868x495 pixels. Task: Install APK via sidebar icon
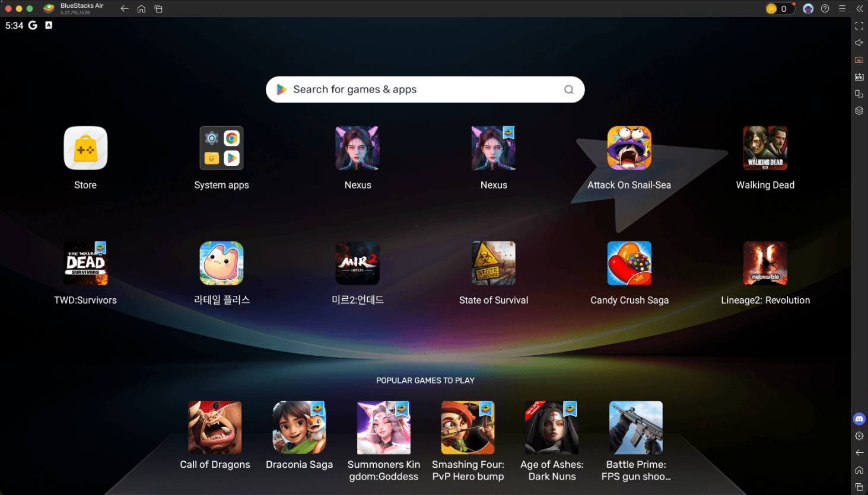(x=859, y=77)
